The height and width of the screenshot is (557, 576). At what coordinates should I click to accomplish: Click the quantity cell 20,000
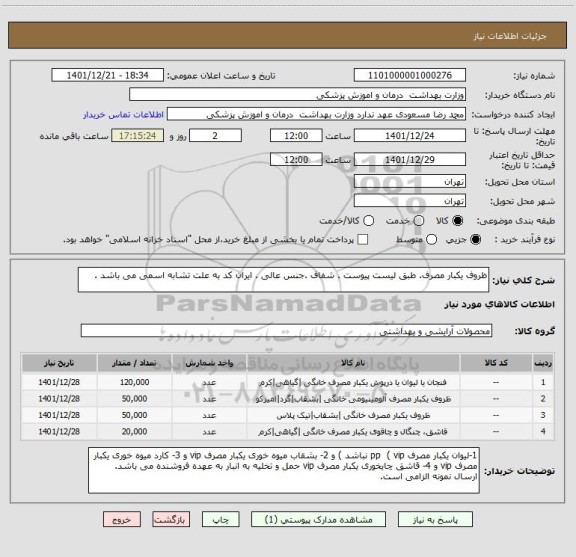134,432
